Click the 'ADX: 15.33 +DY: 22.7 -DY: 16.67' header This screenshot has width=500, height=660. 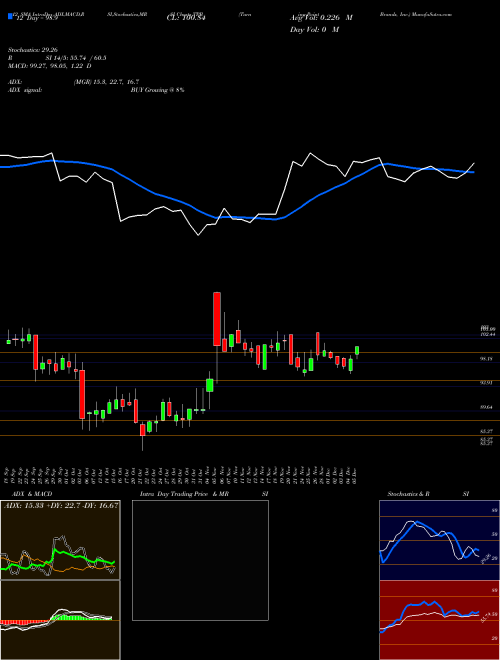[x=61, y=505]
